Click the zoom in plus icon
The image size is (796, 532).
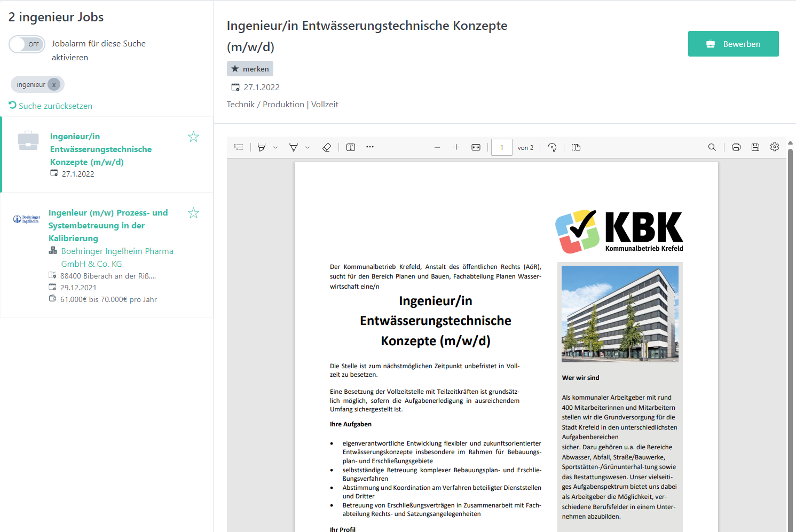pos(456,147)
